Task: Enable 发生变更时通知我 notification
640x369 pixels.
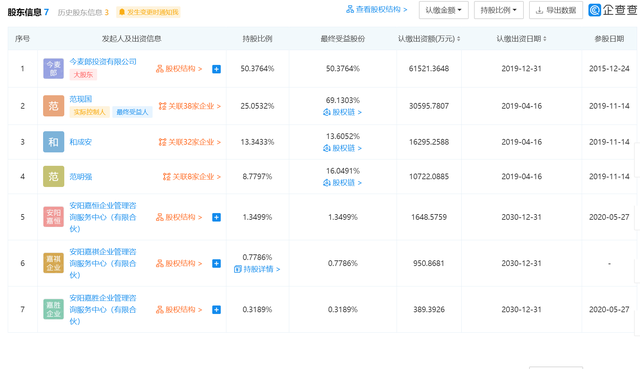Action: click(149, 12)
